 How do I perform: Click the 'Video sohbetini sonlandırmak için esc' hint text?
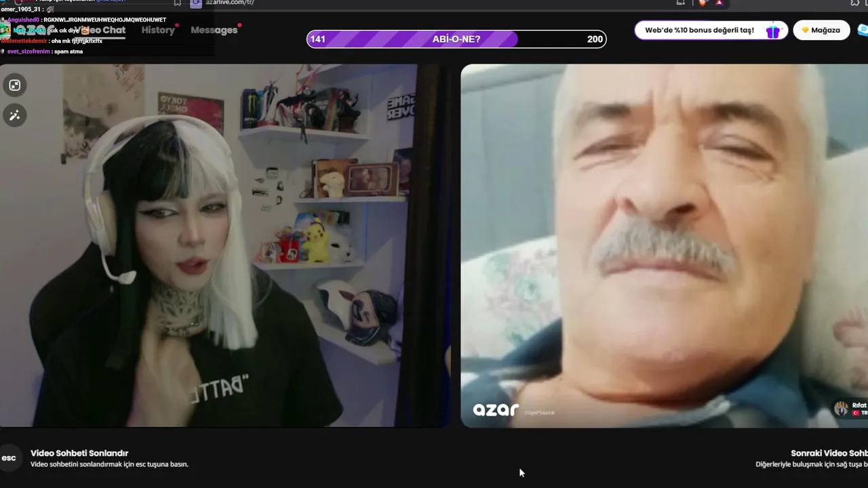[109, 464]
